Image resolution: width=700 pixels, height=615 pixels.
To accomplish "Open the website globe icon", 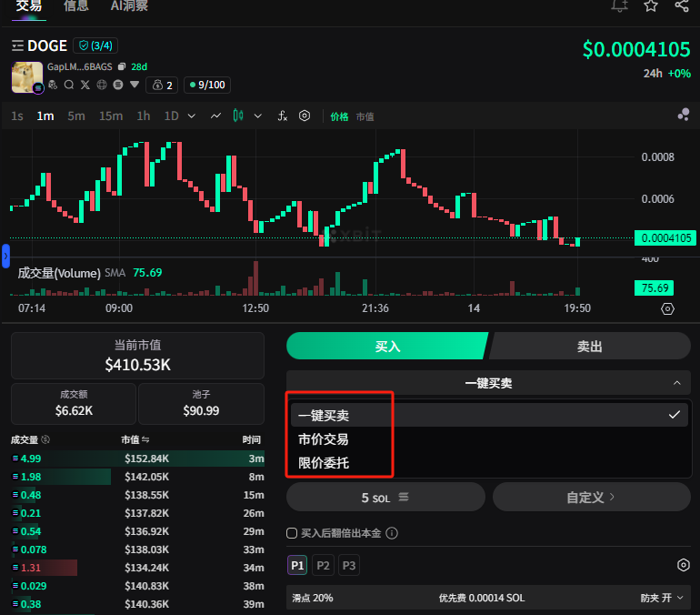I will click(x=102, y=85).
